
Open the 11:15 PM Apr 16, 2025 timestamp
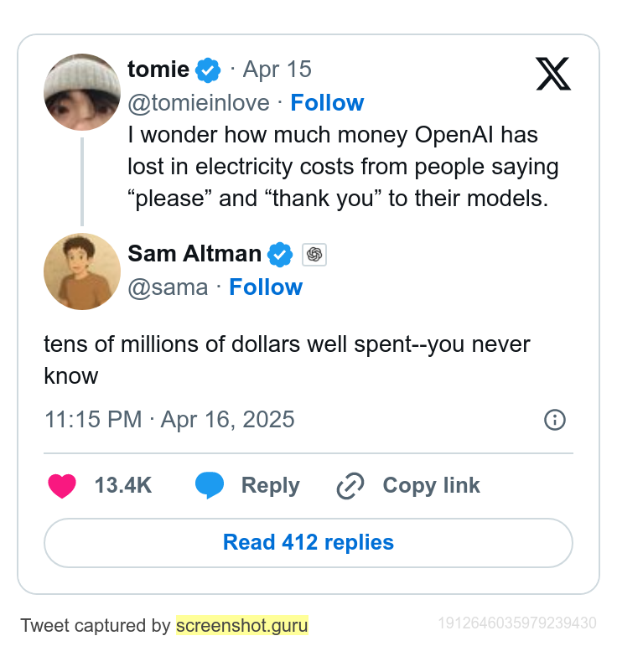(169, 420)
